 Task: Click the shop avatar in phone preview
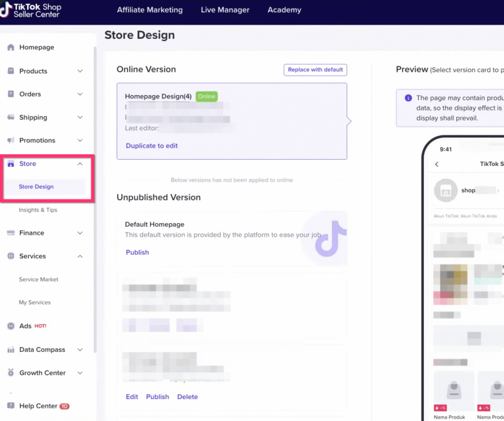coord(445,191)
